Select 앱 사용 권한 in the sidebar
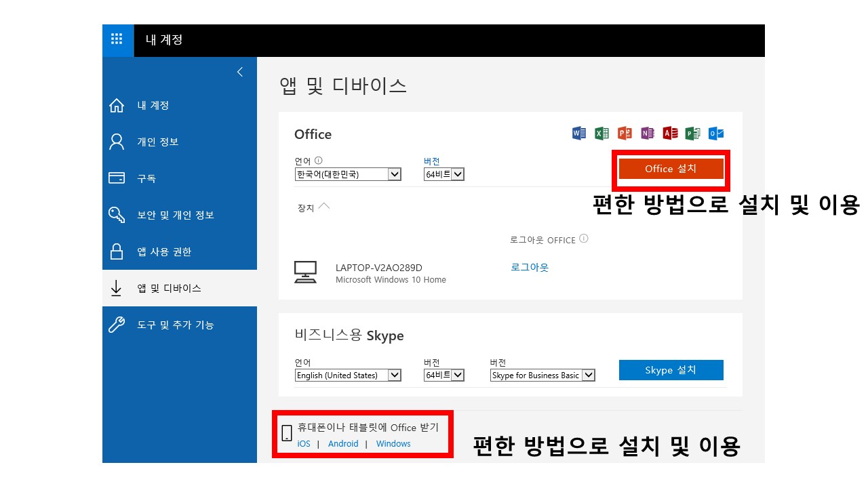 pyautogui.click(x=164, y=251)
